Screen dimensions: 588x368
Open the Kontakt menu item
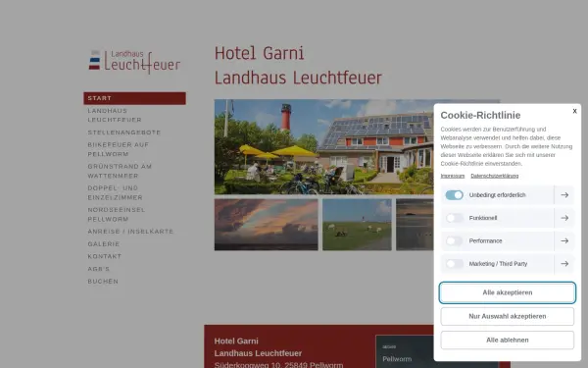coord(105,256)
